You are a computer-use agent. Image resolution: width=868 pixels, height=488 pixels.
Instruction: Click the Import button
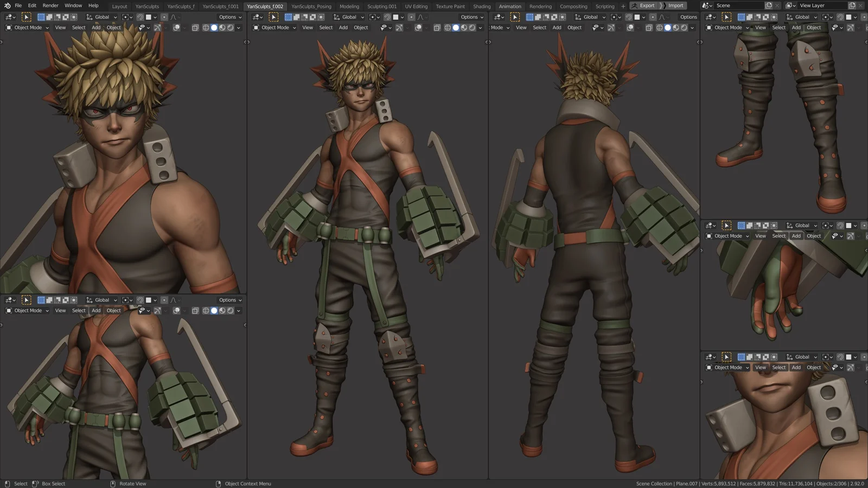pos(676,5)
